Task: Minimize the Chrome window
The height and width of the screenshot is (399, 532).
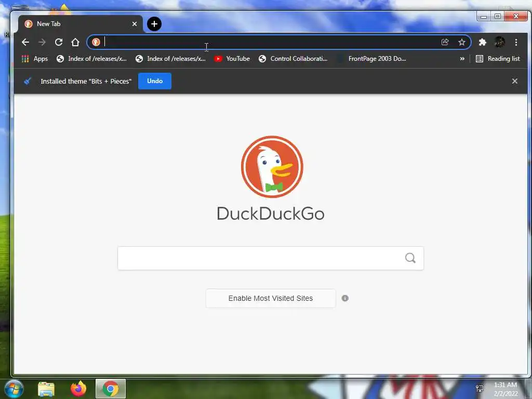Action: tap(484, 16)
